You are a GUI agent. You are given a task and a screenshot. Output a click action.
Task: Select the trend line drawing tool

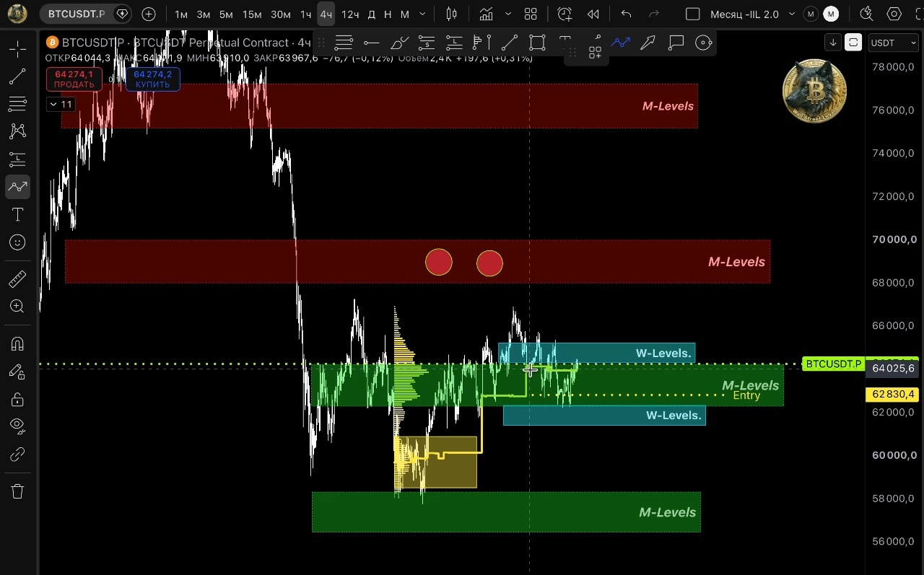click(17, 76)
